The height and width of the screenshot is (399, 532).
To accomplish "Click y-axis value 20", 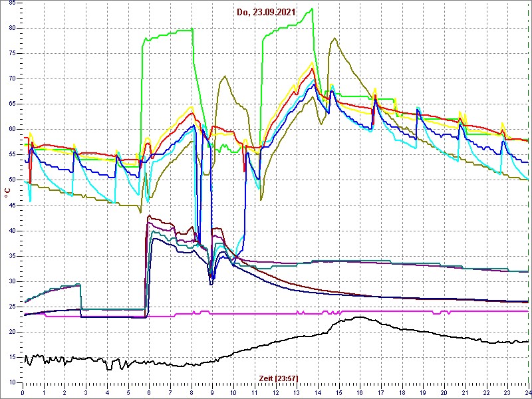I will tap(11, 332).
